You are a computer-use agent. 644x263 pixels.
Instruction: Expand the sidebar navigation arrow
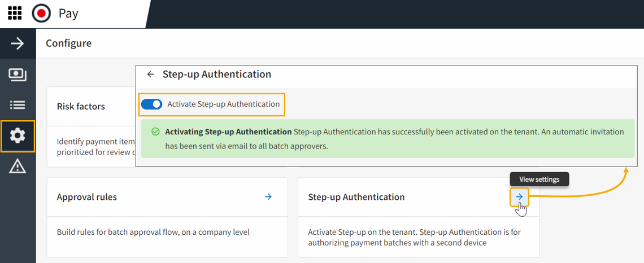(x=18, y=43)
